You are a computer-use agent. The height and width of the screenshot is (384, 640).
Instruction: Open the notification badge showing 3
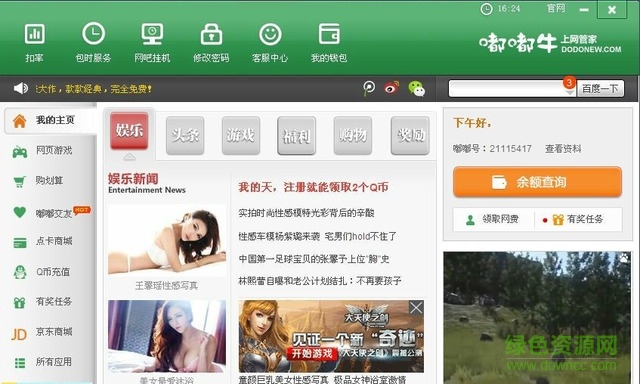(569, 82)
